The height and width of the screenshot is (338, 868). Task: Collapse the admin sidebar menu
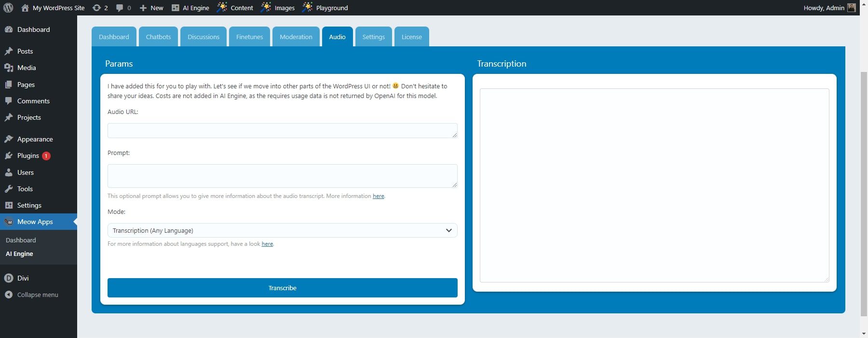[37, 295]
